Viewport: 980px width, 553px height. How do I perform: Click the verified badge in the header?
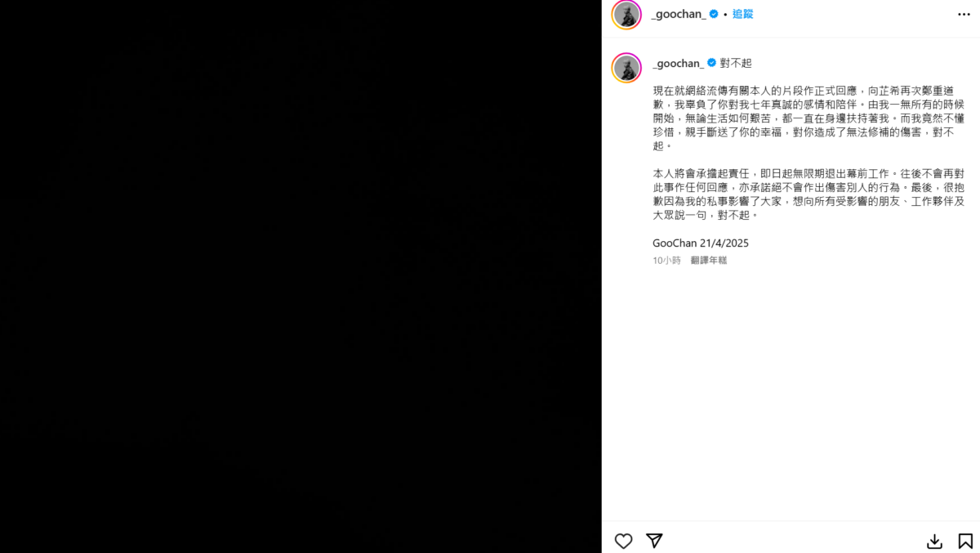714,14
